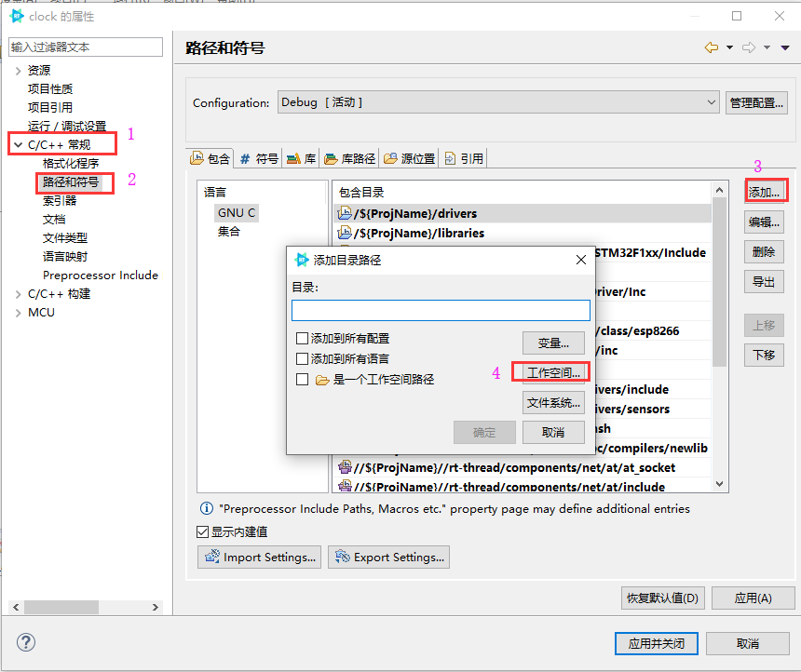The image size is (801, 672).
Task: Click the forward navigation arrow icon
Action: tap(749, 47)
